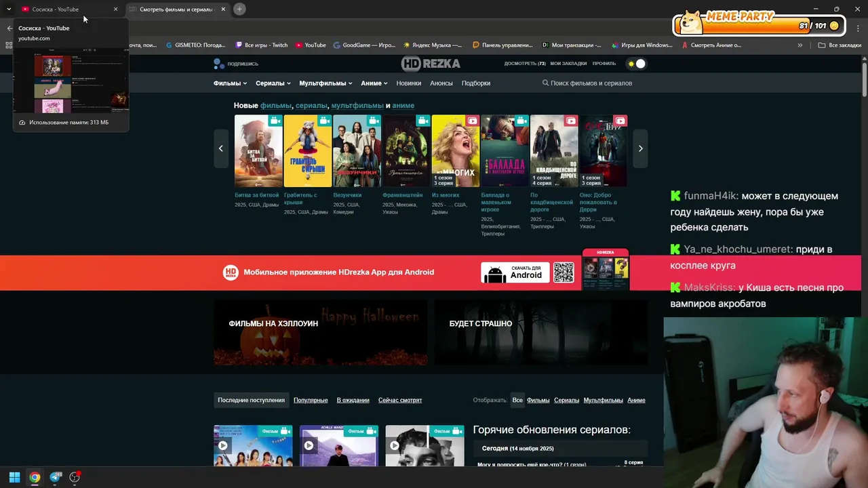
Task: Open Оно: Добро пожаловать в Дерри link
Action: [x=599, y=202]
